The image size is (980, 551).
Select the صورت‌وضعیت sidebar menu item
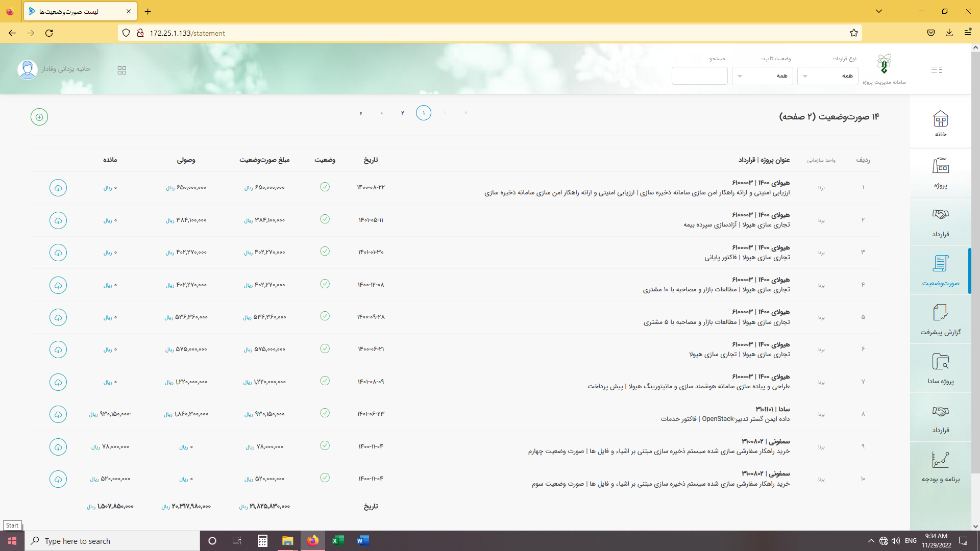point(940,270)
